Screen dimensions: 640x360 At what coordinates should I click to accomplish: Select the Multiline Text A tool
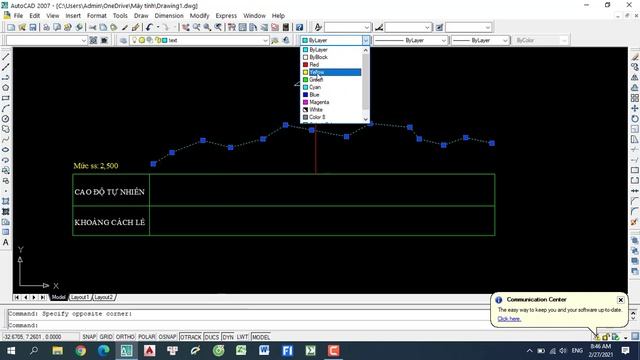pyautogui.click(x=6, y=242)
